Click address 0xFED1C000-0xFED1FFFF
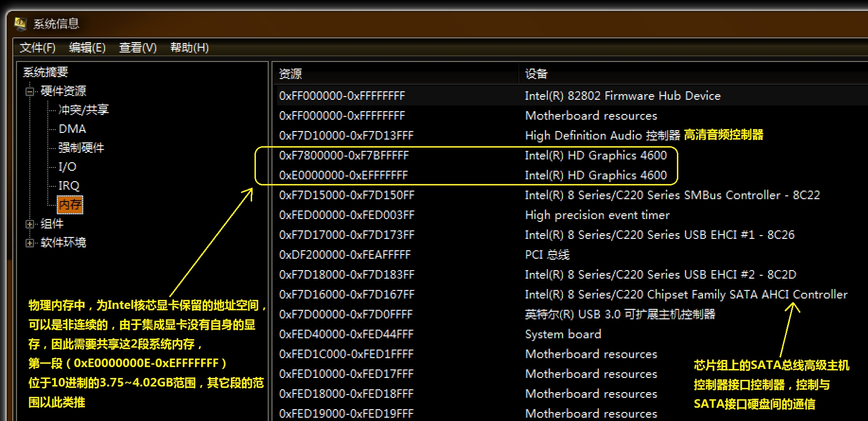 [346, 354]
